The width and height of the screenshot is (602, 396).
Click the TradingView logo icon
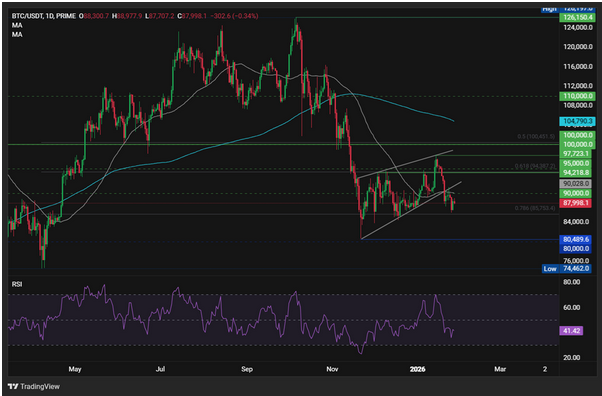tap(13, 386)
